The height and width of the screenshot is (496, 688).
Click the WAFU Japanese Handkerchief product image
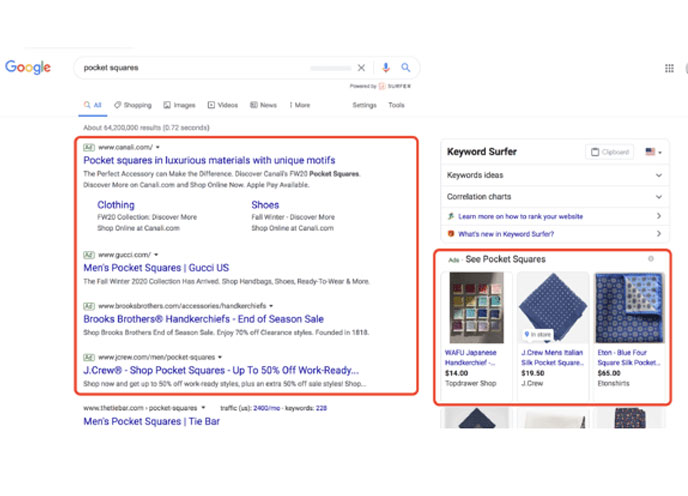coord(477,308)
